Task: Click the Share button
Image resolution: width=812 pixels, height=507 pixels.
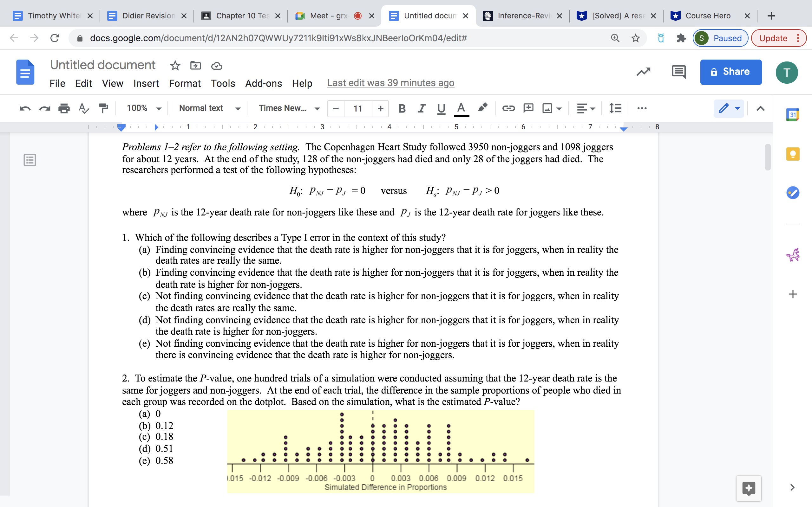Action: point(731,71)
